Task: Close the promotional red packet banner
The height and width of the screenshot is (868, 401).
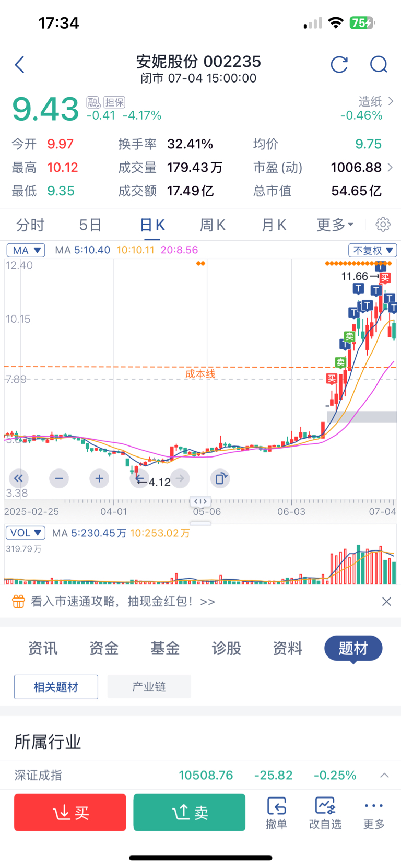Action: tap(386, 602)
